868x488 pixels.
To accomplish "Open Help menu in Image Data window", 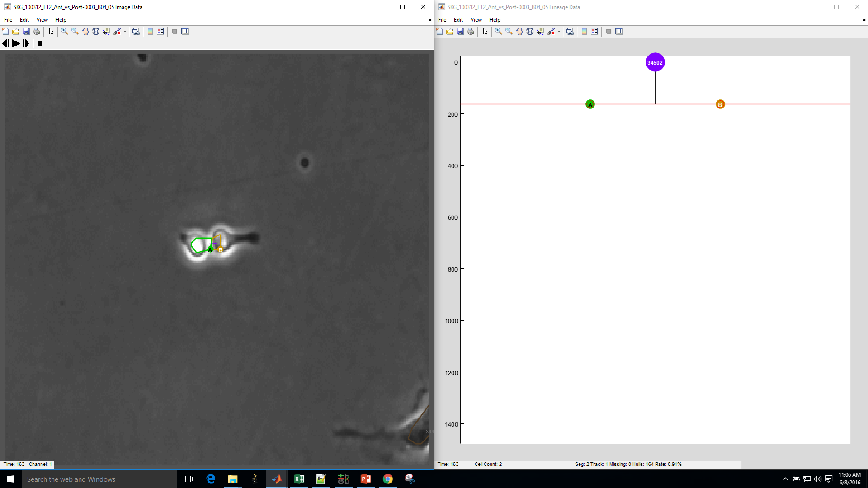I will (61, 20).
